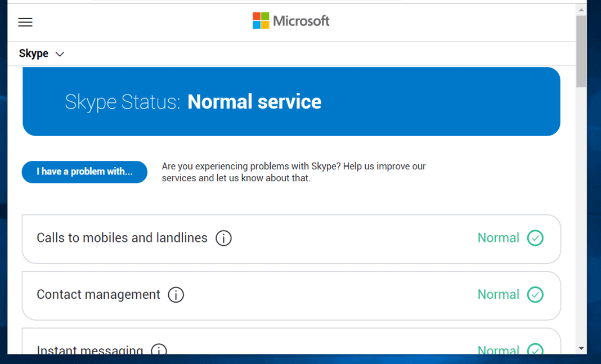Collapse the Skype product dropdown chevron
The image size is (601, 364).
(60, 53)
